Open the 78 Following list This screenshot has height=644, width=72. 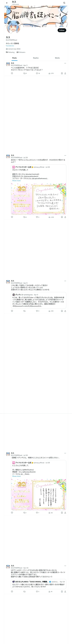coord(10,52)
